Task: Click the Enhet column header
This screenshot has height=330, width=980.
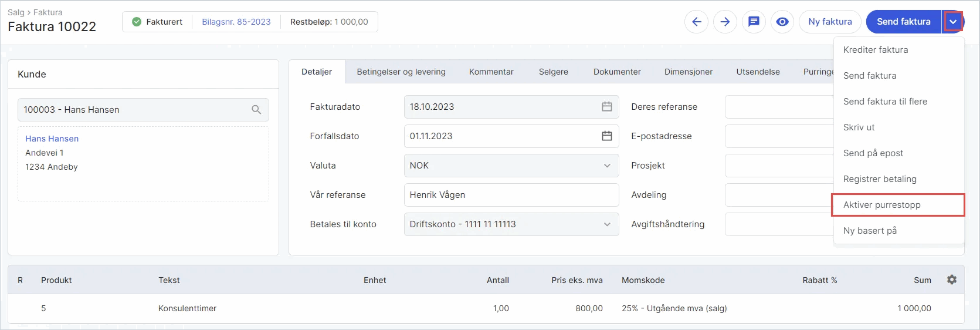Action: coord(375,280)
